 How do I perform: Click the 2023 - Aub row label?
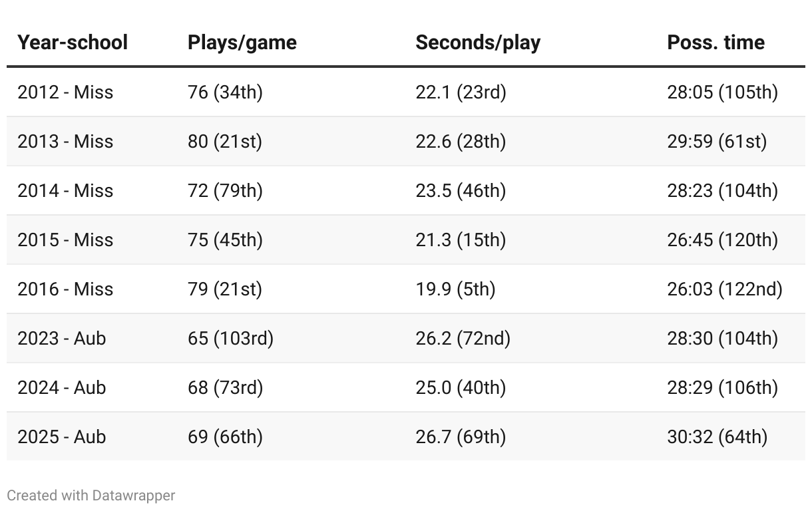click(62, 339)
